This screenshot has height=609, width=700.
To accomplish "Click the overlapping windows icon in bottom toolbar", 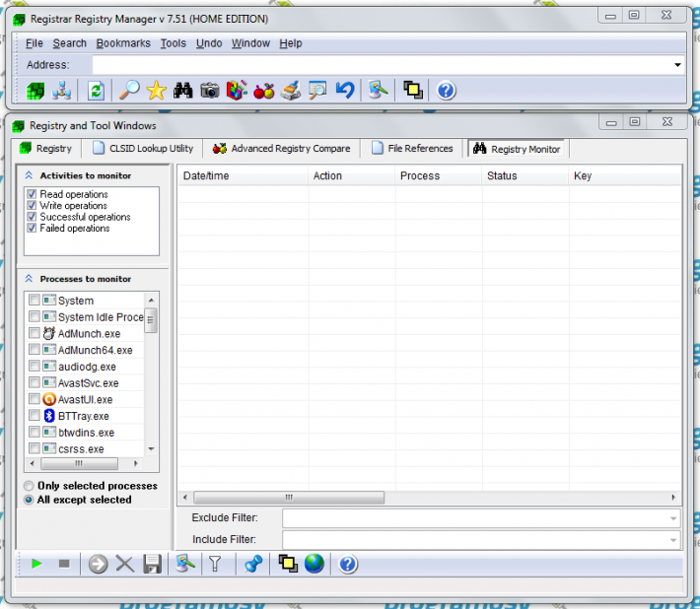I will (288, 564).
